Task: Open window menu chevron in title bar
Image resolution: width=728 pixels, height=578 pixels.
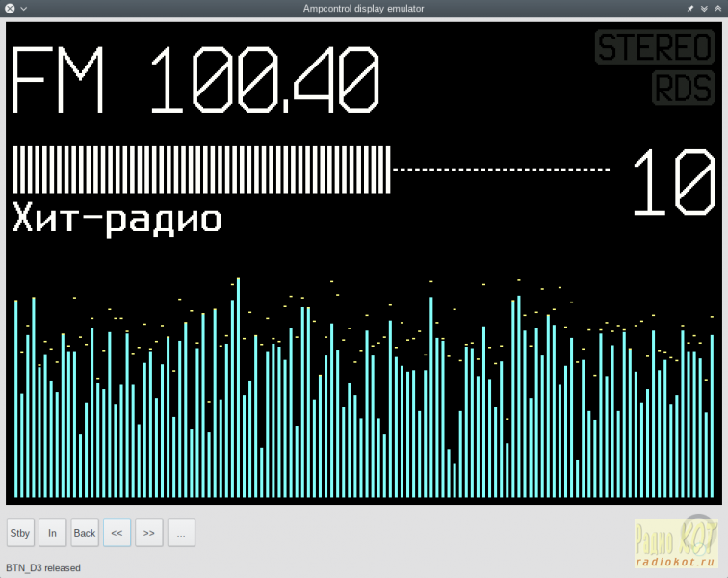Action: (23, 8)
